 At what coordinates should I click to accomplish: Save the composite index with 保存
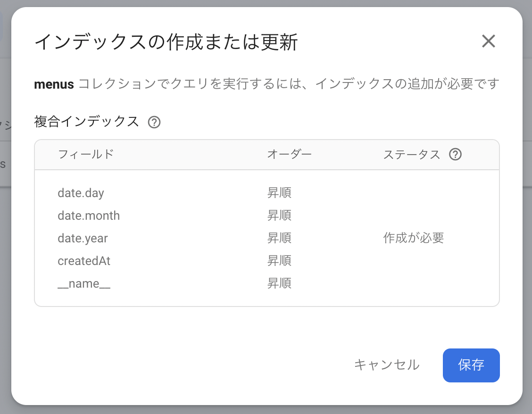pyautogui.click(x=471, y=365)
